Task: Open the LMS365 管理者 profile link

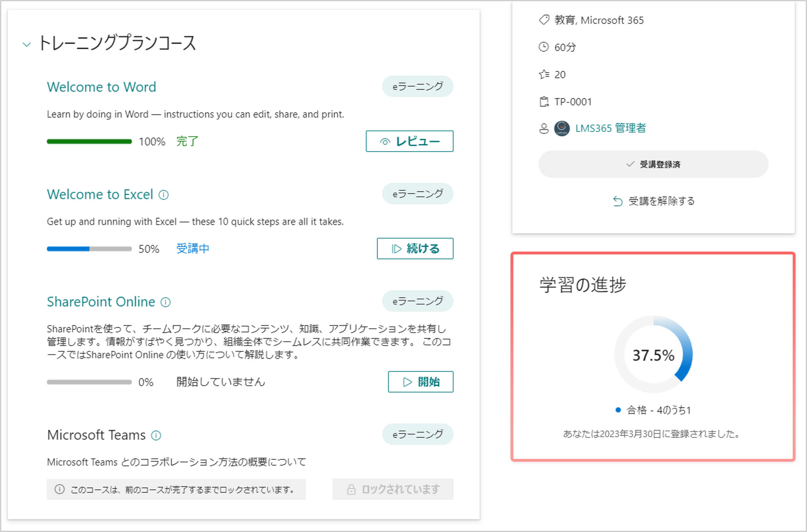Action: pos(610,128)
